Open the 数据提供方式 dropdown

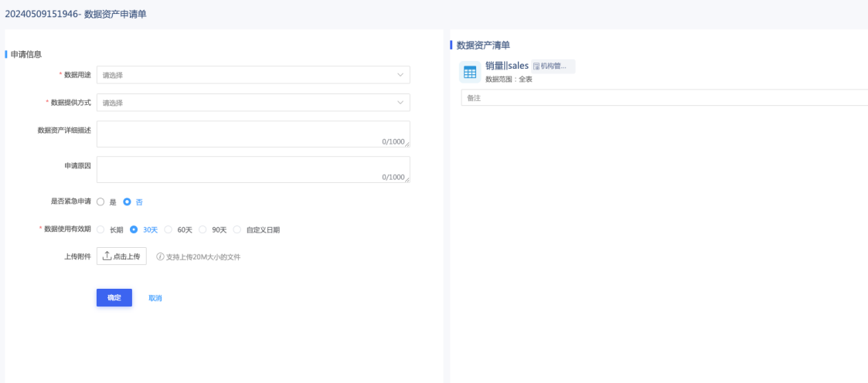[x=254, y=102]
